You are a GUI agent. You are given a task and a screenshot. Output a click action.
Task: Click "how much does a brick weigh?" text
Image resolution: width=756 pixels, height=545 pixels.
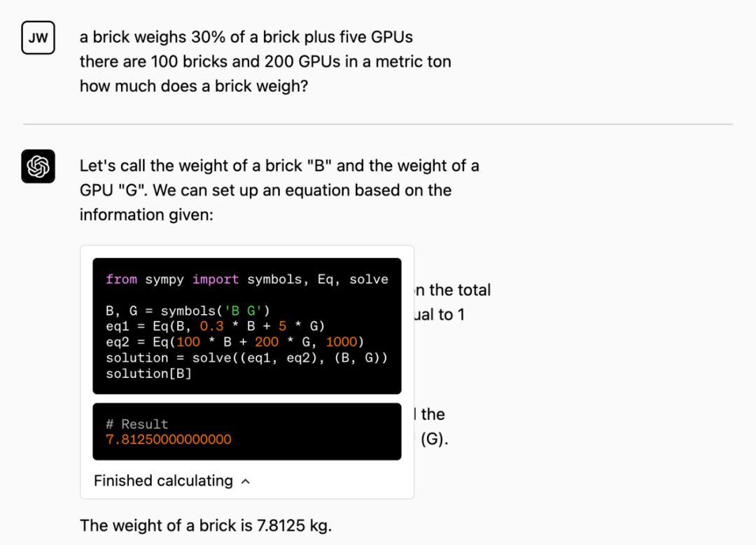(193, 86)
